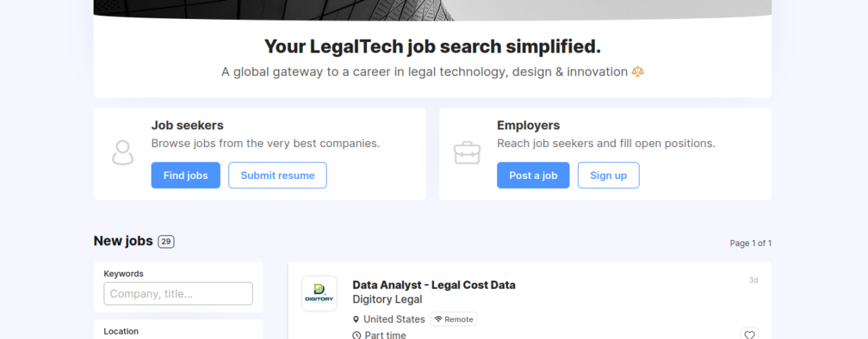The image size is (868, 339).
Task: Save the Data Analyst job with the heart
Action: coord(749,334)
